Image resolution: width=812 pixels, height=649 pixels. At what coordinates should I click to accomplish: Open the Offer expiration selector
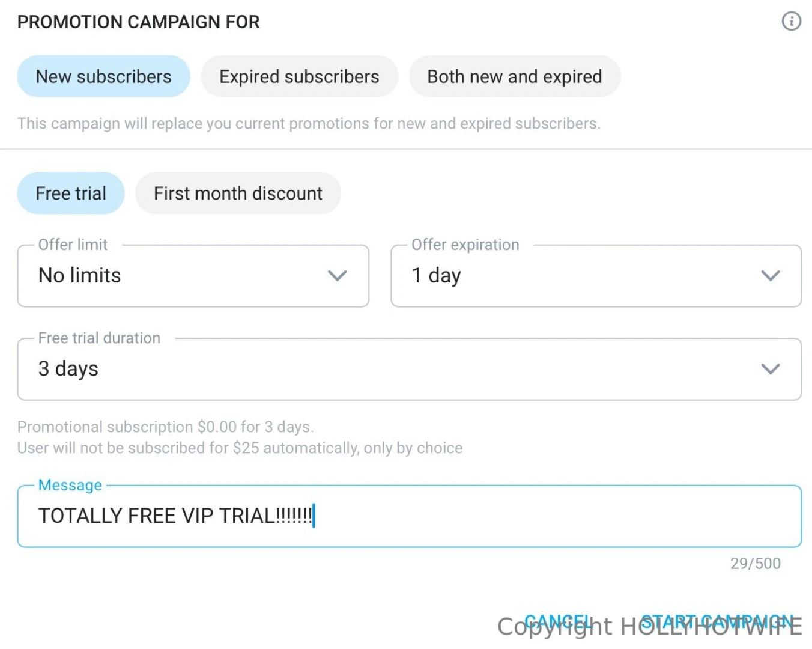595,276
